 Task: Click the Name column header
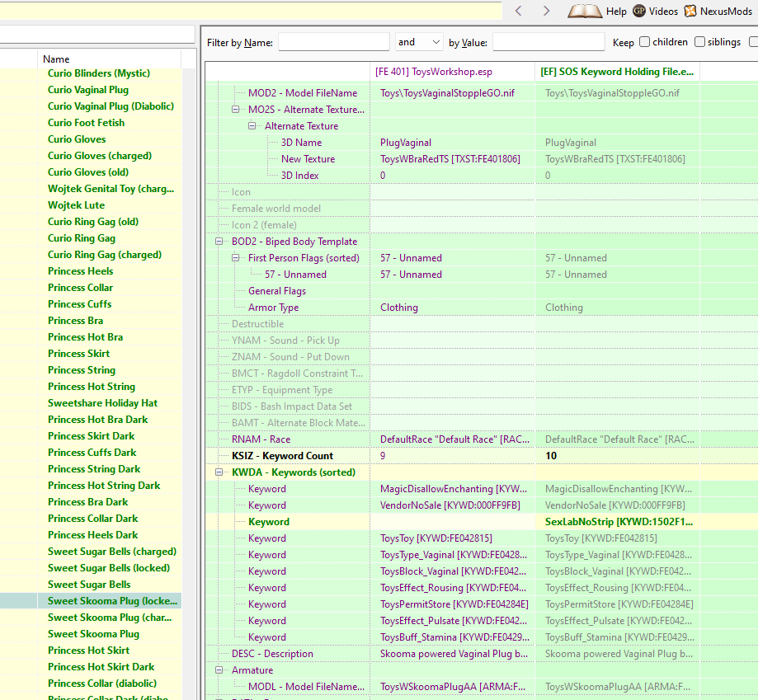pyautogui.click(x=109, y=59)
